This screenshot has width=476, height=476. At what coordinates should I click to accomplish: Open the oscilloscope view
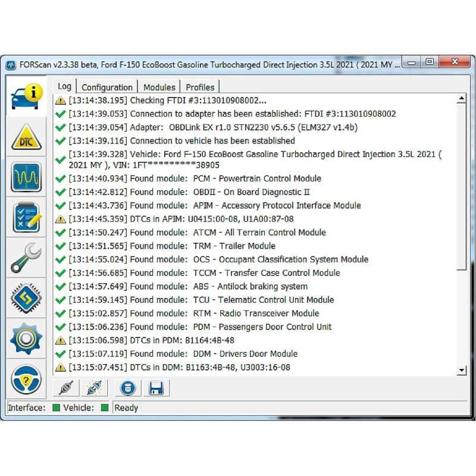pos(26,177)
